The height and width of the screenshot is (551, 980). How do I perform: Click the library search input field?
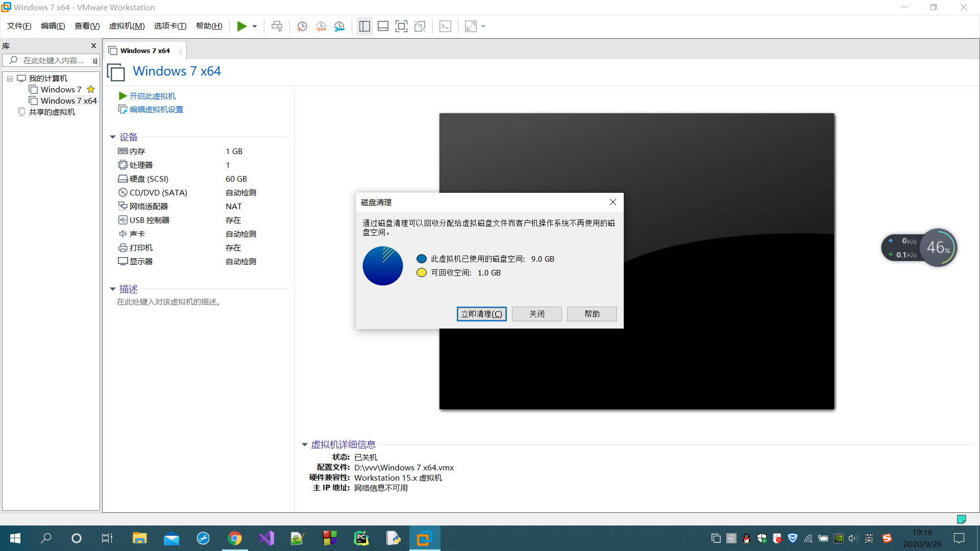(x=54, y=61)
